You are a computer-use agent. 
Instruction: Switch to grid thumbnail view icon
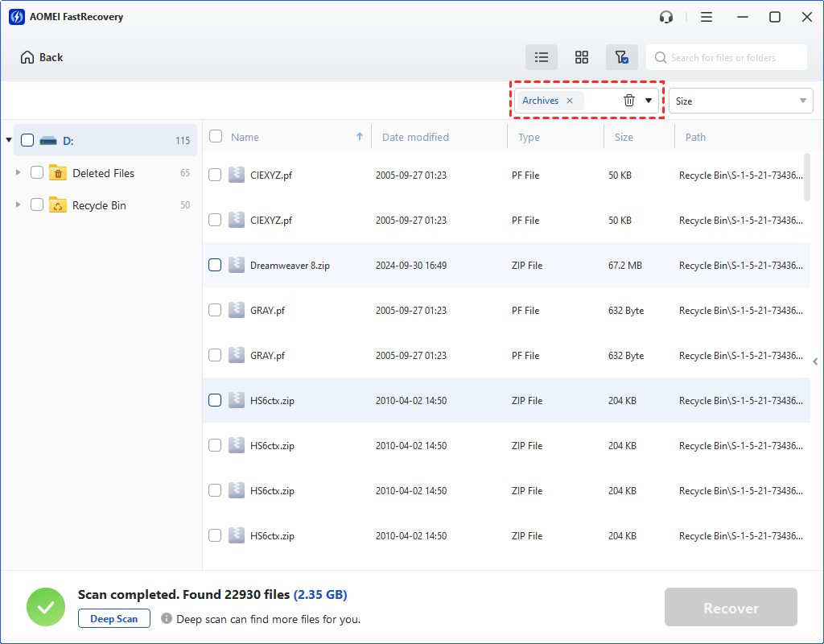582,57
